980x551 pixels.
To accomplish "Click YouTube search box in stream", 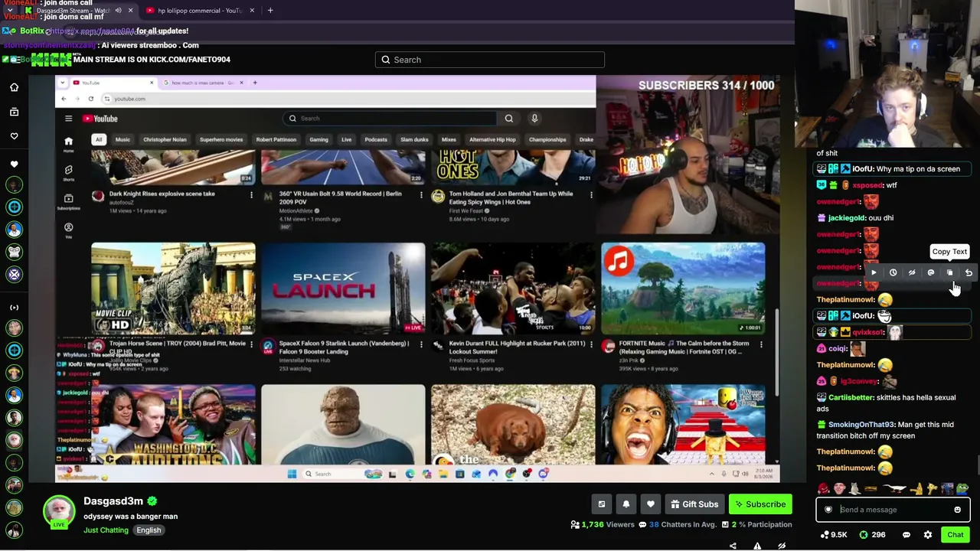I will (389, 119).
